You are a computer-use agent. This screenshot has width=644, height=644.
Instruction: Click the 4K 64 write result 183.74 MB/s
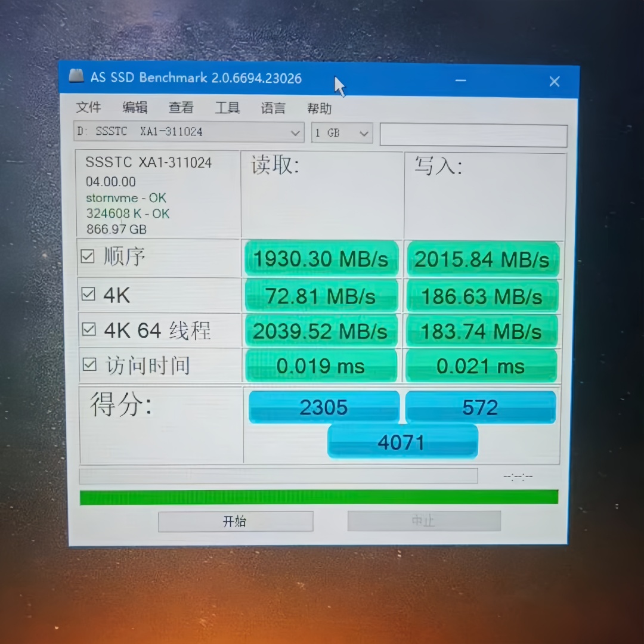[x=481, y=331]
